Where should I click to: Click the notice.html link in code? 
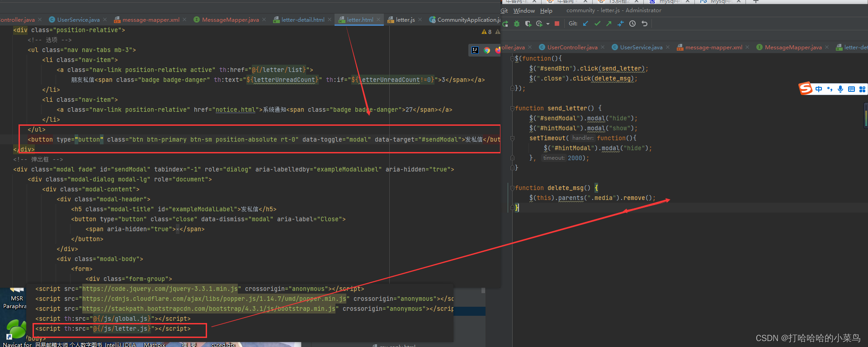coord(236,109)
